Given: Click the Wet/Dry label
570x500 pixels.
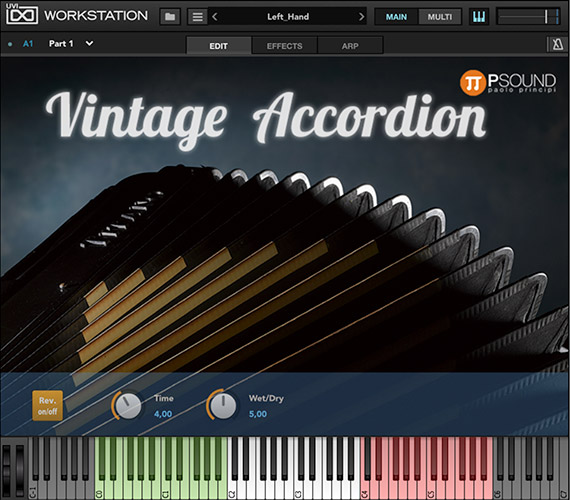Looking at the screenshot, I should tap(266, 399).
